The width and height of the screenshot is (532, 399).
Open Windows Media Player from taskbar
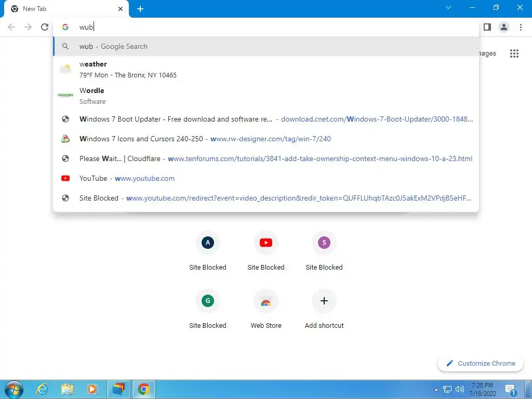(92, 390)
